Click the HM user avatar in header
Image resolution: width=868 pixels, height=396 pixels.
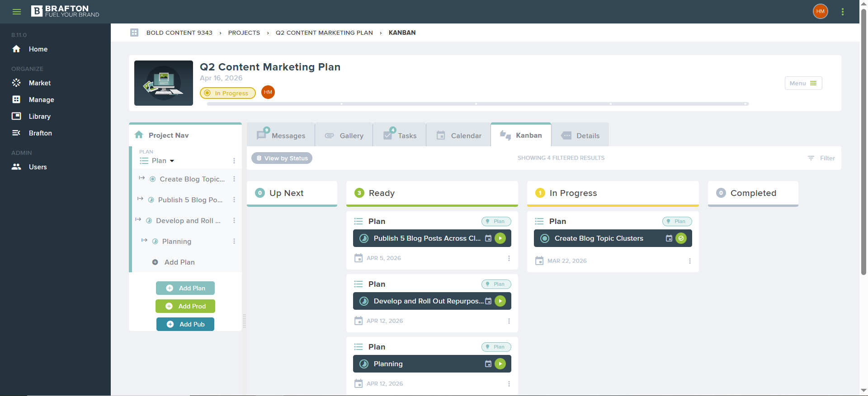coord(821,11)
